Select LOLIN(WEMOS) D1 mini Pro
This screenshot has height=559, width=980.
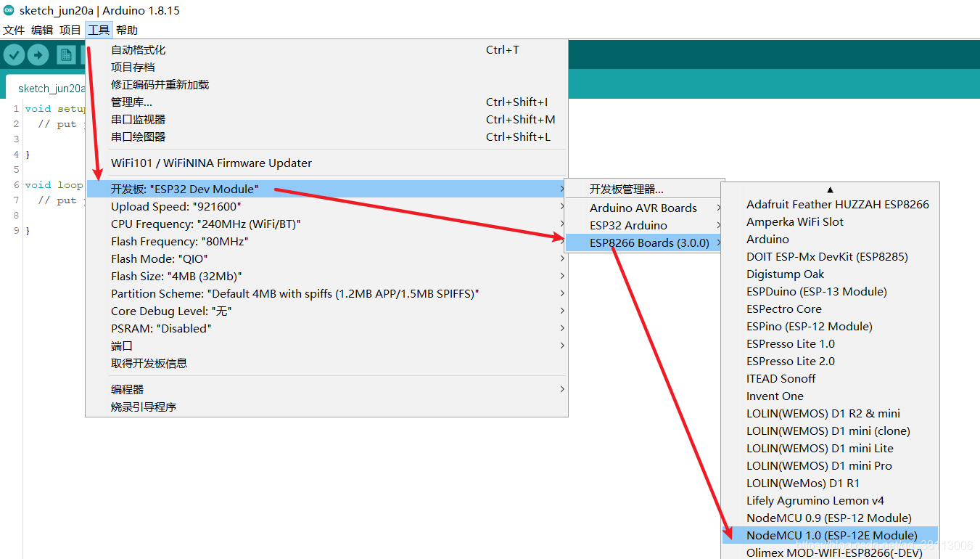(830, 466)
